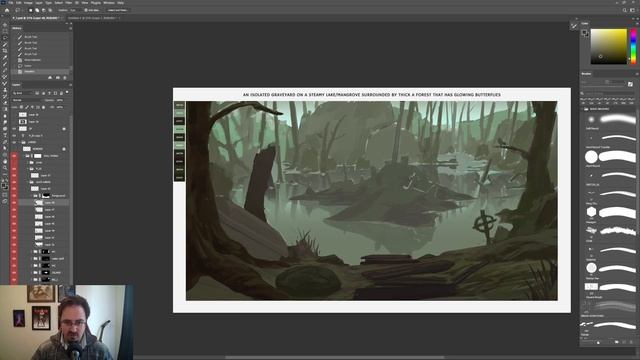Open the Window menu

click(109, 3)
